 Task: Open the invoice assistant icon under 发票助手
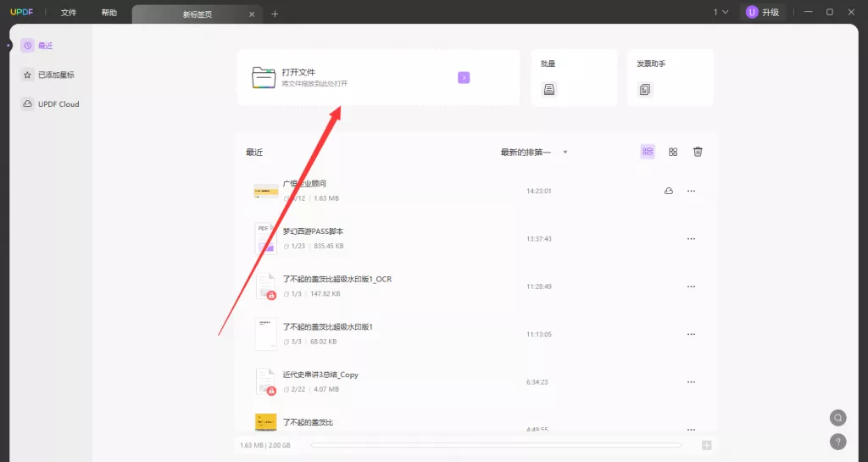pyautogui.click(x=645, y=90)
